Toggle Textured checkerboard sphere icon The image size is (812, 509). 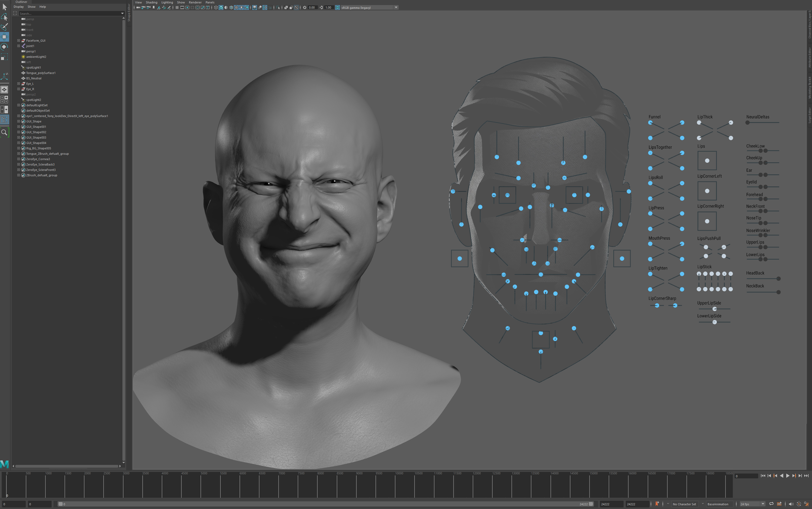coord(236,7)
